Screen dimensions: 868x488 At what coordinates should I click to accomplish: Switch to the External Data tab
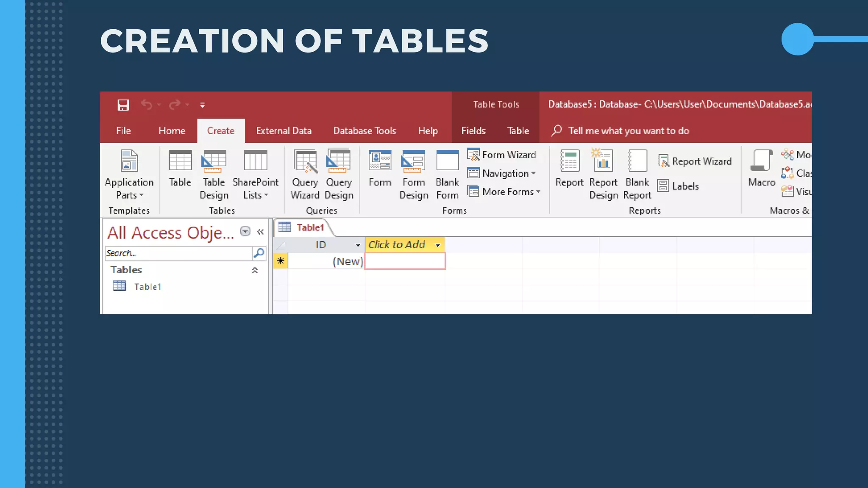click(284, 131)
